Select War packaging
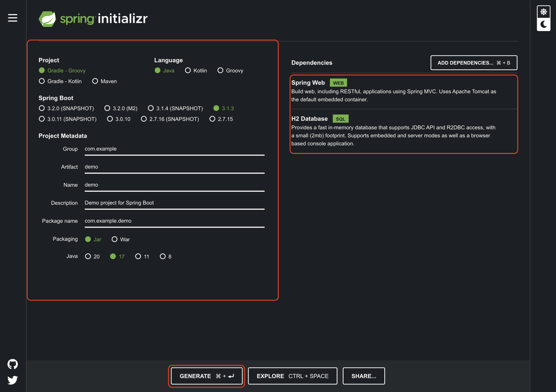Viewport: 556px width, 392px height. pyautogui.click(x=121, y=239)
